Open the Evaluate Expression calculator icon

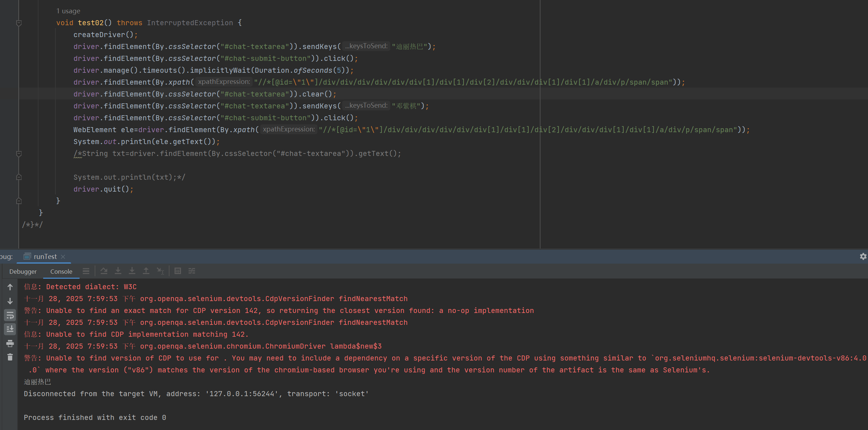pos(177,271)
